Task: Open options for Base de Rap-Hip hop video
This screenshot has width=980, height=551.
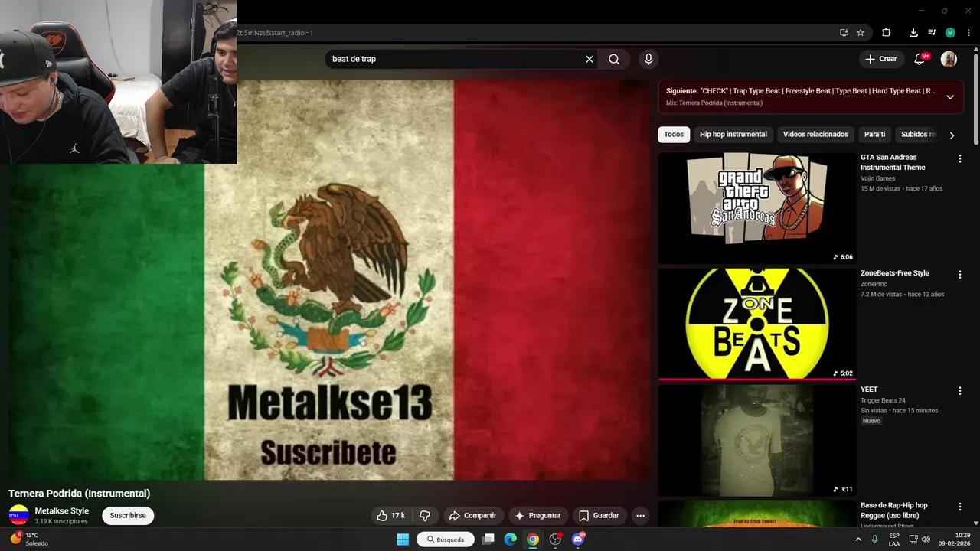Action: point(959,507)
